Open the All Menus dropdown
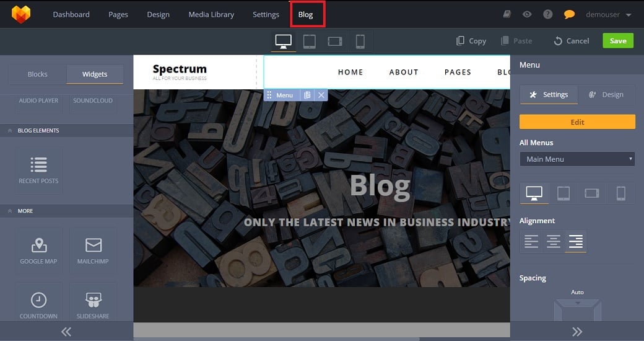The width and height of the screenshot is (644, 341). coord(577,159)
